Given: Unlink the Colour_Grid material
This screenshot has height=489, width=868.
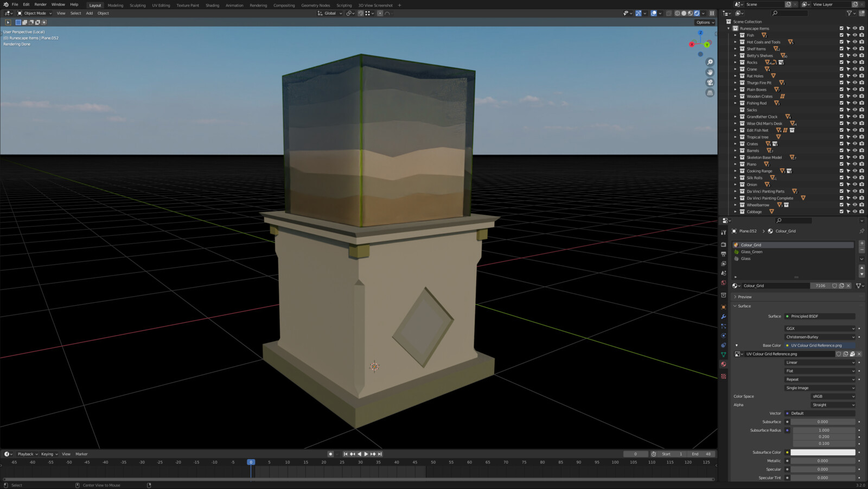Looking at the screenshot, I should pos(848,285).
